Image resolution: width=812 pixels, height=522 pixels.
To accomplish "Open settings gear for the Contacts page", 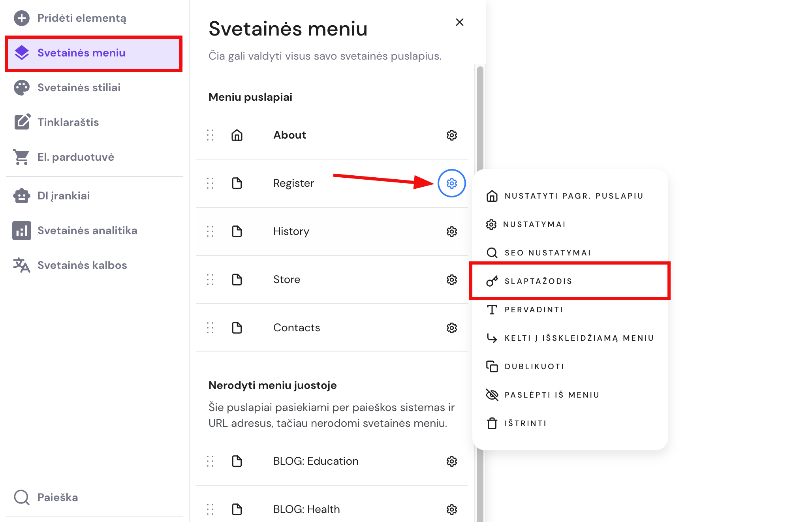I will 451,328.
